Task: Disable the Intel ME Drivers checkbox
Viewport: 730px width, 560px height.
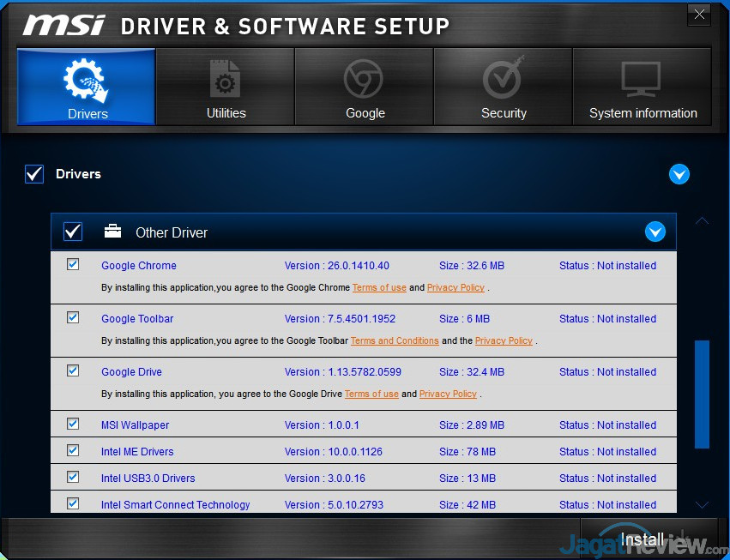Action: 73,450
